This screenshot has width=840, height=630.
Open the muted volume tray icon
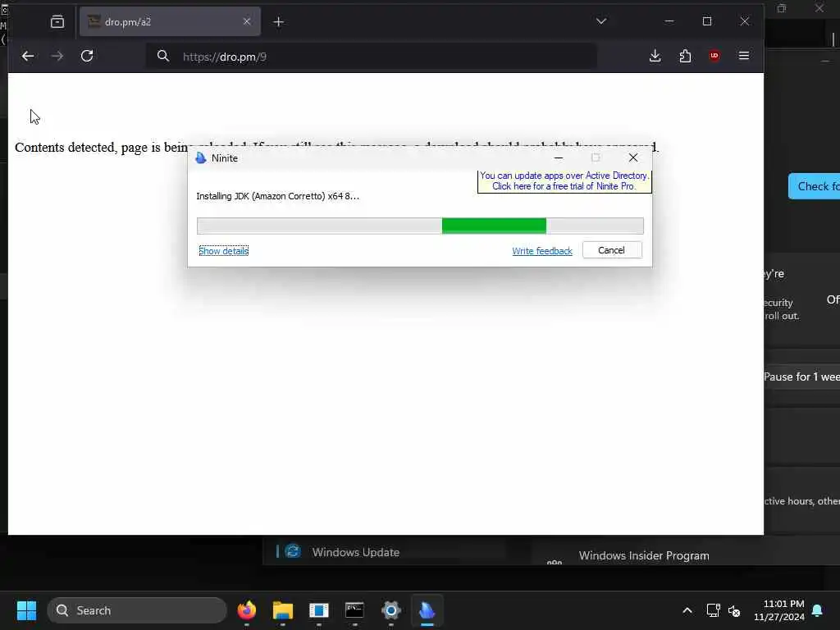tap(734, 610)
